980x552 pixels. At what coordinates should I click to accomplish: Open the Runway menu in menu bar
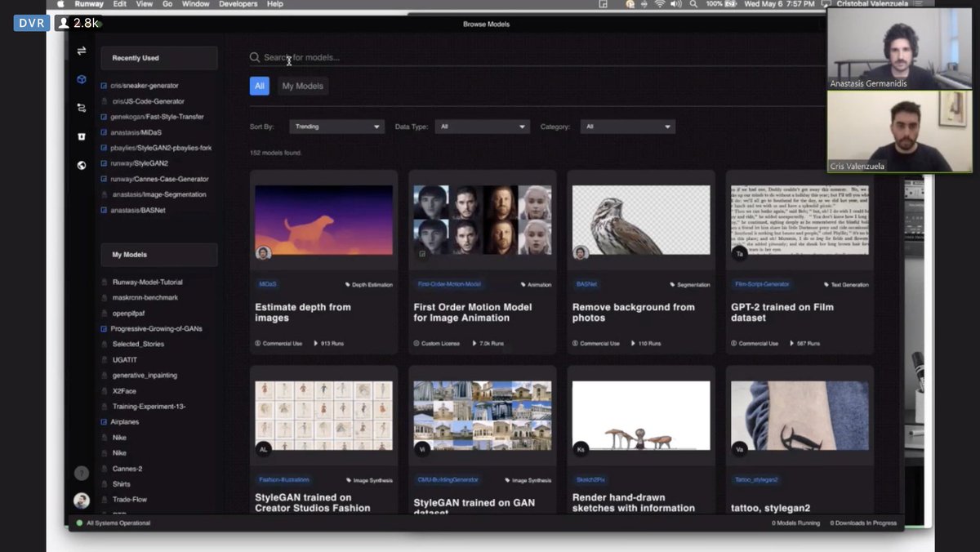tap(89, 4)
